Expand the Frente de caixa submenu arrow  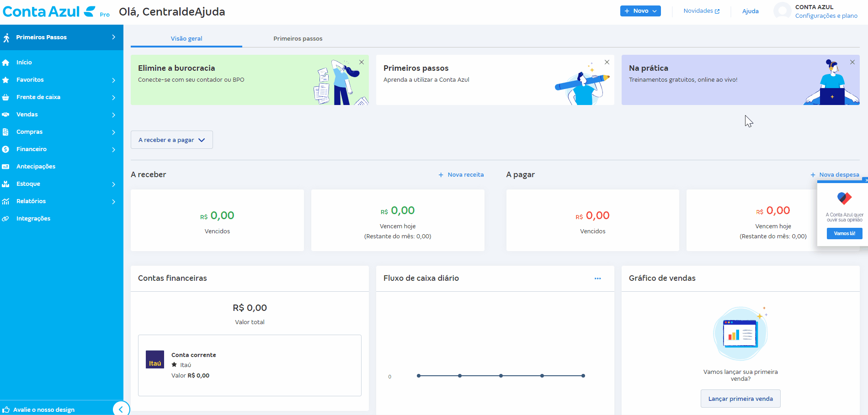coord(114,98)
